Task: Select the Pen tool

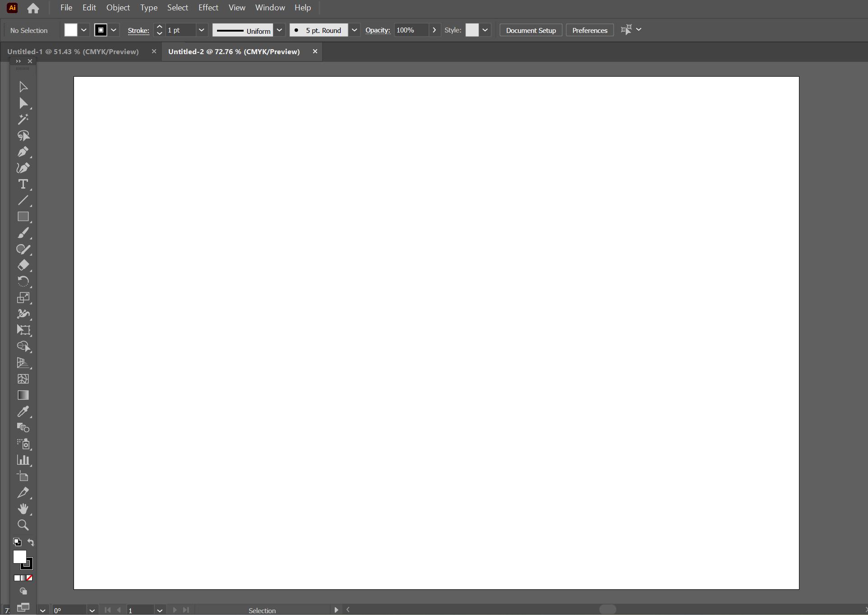Action: tap(23, 152)
